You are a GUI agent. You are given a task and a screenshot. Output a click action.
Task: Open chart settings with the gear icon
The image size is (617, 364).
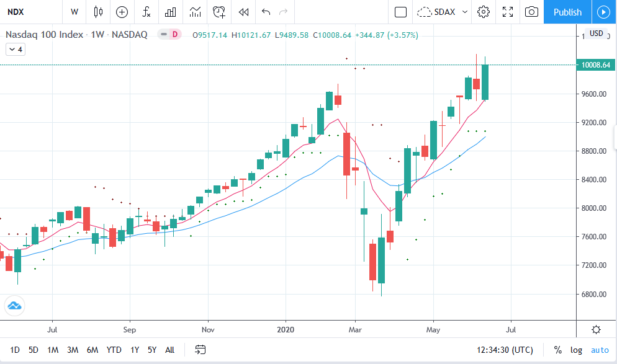coord(484,12)
